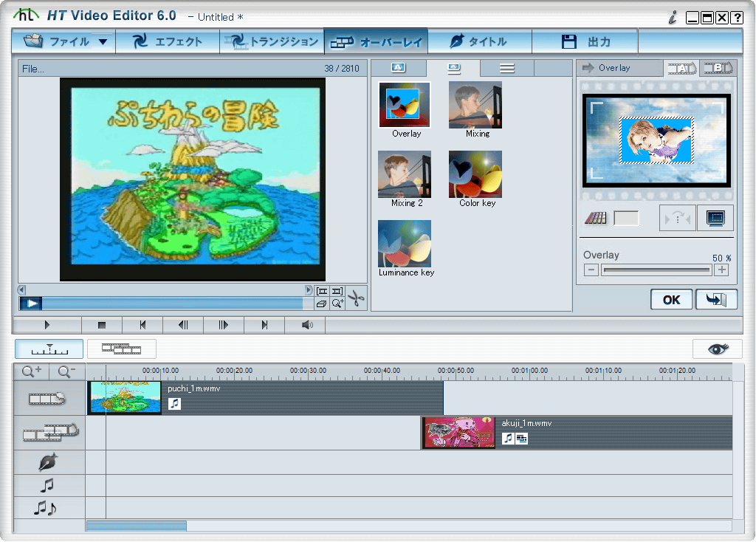This screenshot has width=756, height=542.
Task: Select the puchi_1m.wmv clip on timeline
Action: 265,398
